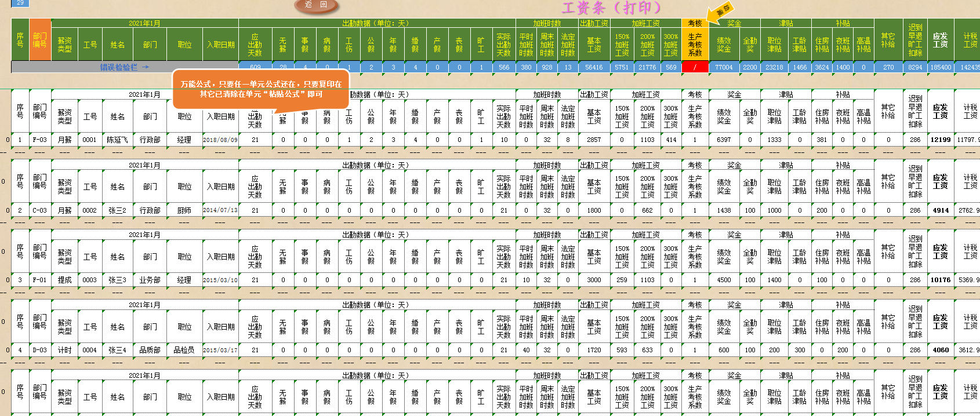Select the 业务部 department cell
This screenshot has height=416, width=980.
click(150, 280)
